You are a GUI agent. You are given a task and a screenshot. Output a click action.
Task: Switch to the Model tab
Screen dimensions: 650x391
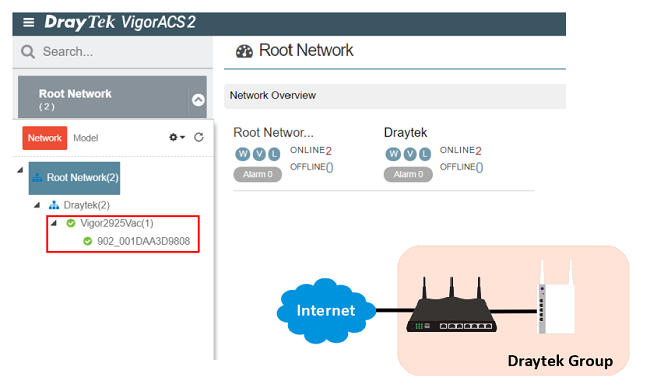pyautogui.click(x=86, y=138)
